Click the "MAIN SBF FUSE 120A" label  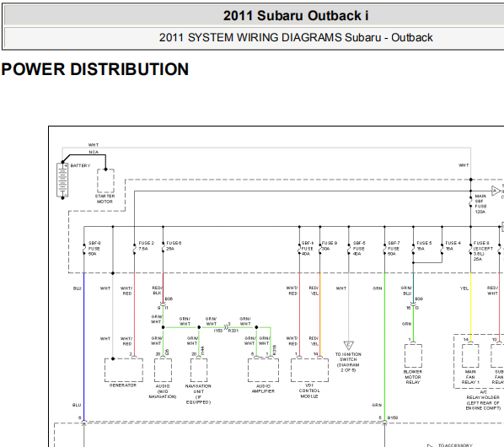[x=481, y=204]
